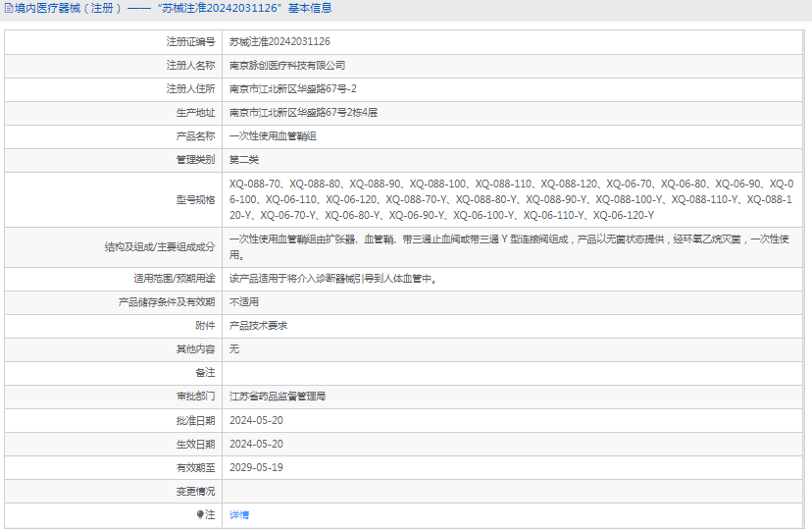Click the 注册证编号 label

pos(190,42)
